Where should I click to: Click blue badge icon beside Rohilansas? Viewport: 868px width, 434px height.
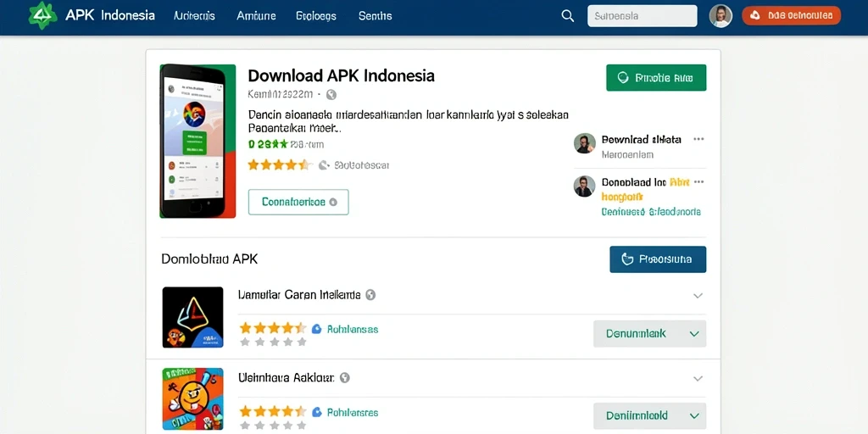pos(317,329)
